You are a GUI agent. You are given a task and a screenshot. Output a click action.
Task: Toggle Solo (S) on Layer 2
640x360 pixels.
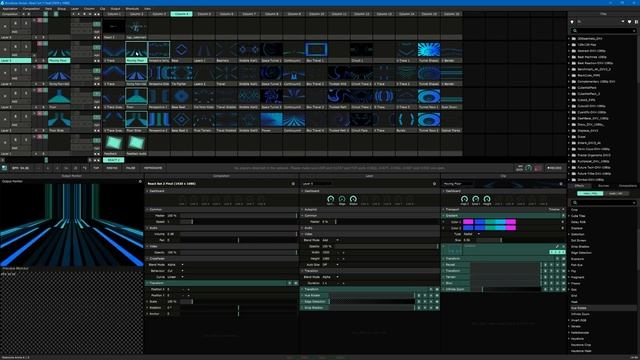(x=26, y=117)
